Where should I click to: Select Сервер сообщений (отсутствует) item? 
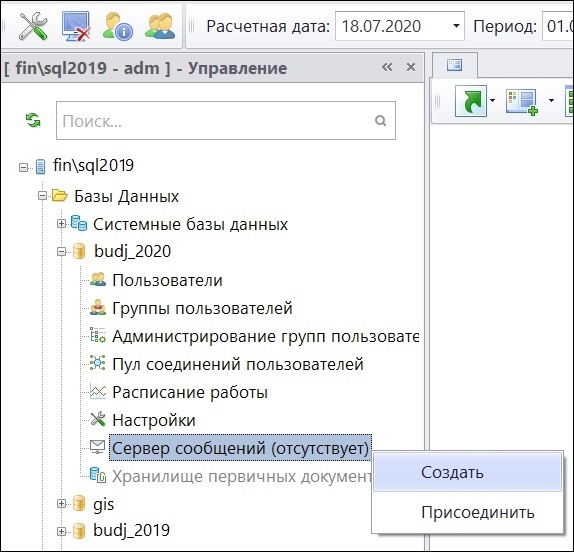click(241, 448)
